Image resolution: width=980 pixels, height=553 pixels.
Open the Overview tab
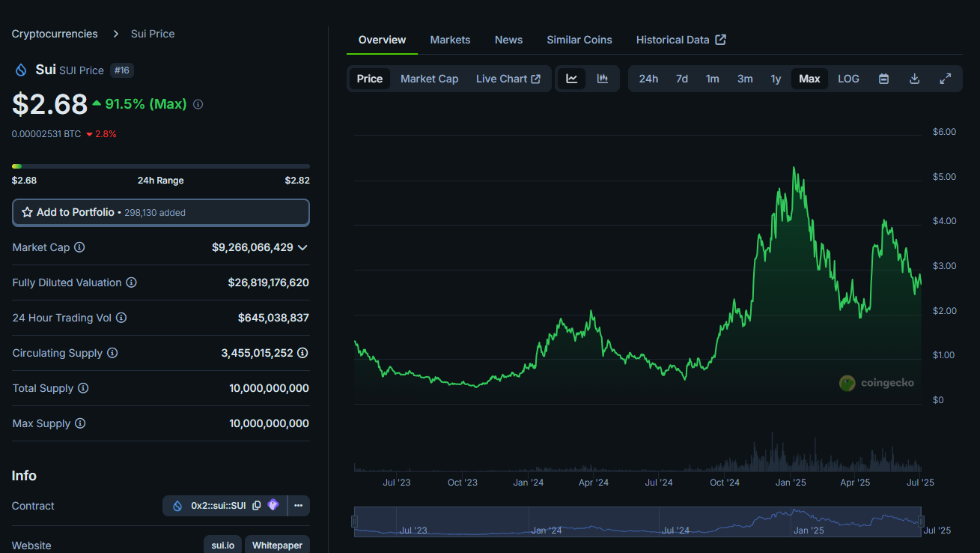coord(382,40)
